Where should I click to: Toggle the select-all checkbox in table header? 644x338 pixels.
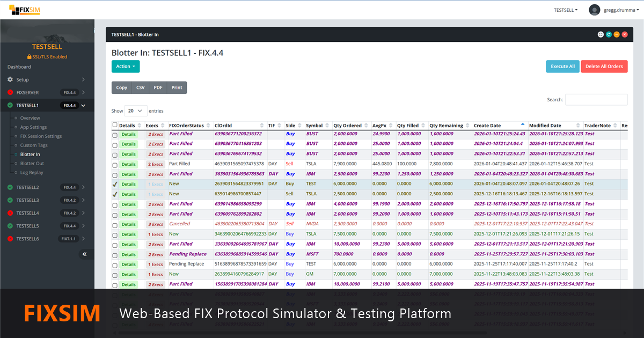click(115, 125)
